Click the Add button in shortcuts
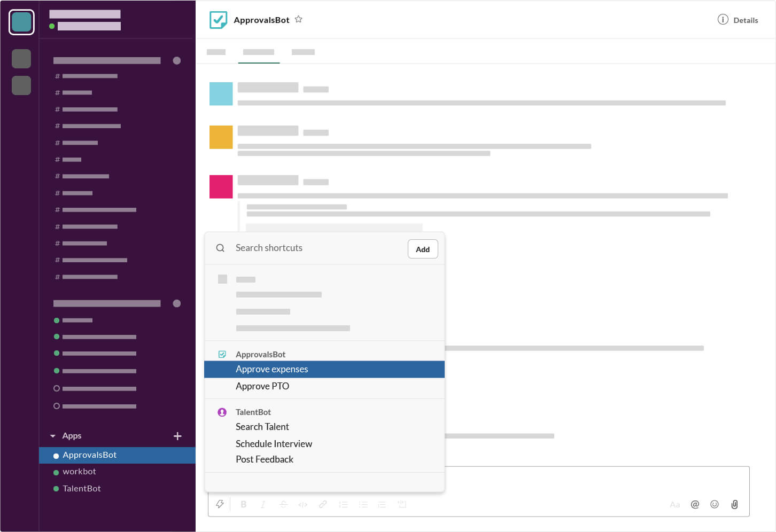Image resolution: width=776 pixels, height=532 pixels. [422, 249]
